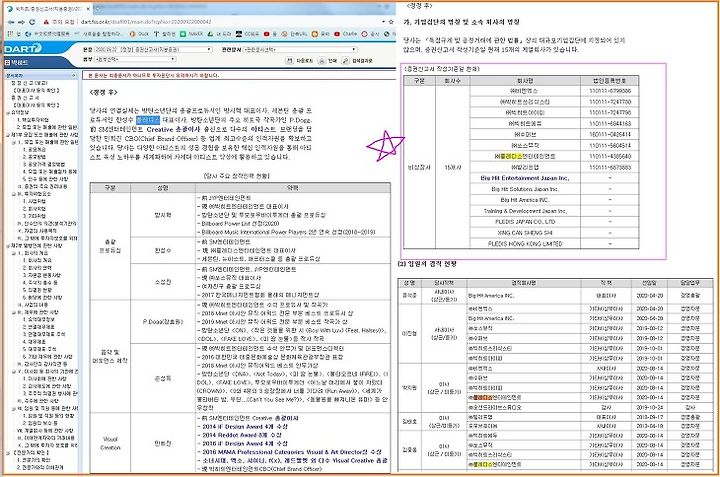Open 1. 사업위험 in the tree

(x=34, y=202)
